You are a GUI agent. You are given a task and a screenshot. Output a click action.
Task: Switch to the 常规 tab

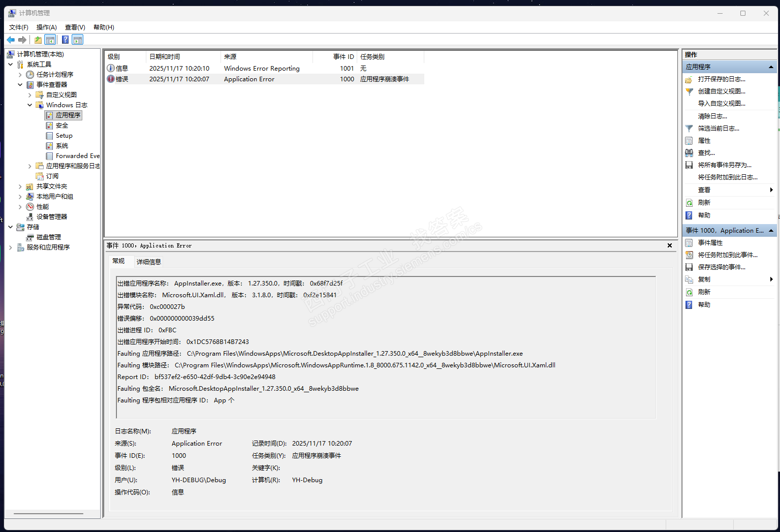118,261
